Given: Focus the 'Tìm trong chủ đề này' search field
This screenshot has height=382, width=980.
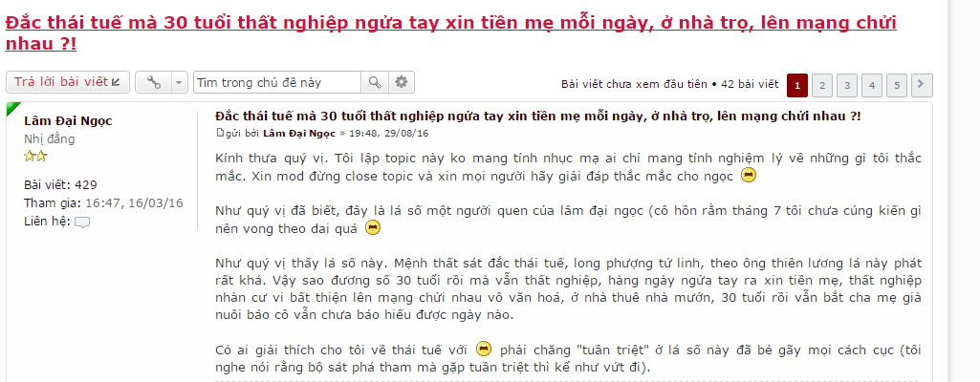Looking at the screenshot, I should (277, 82).
